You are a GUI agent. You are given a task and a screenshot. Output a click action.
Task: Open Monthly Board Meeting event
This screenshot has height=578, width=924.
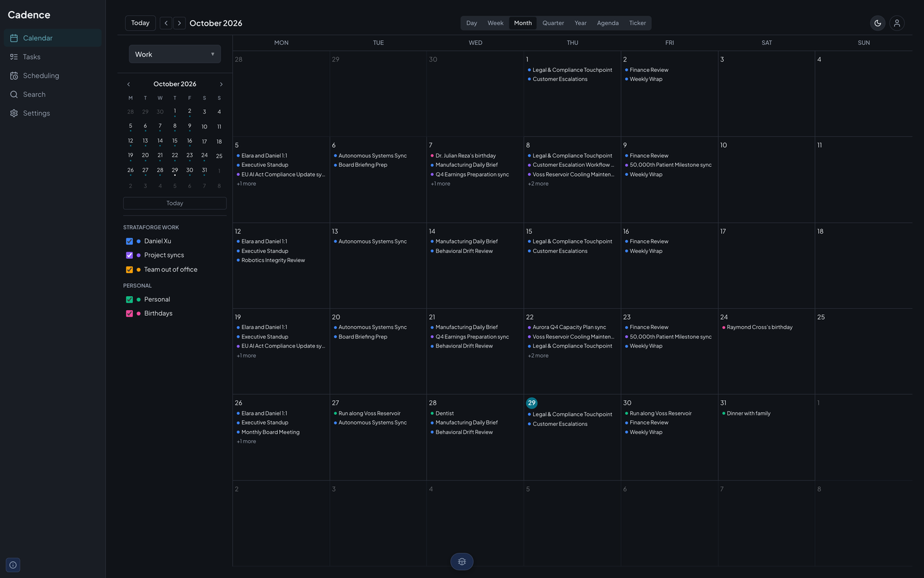[x=281, y=432]
